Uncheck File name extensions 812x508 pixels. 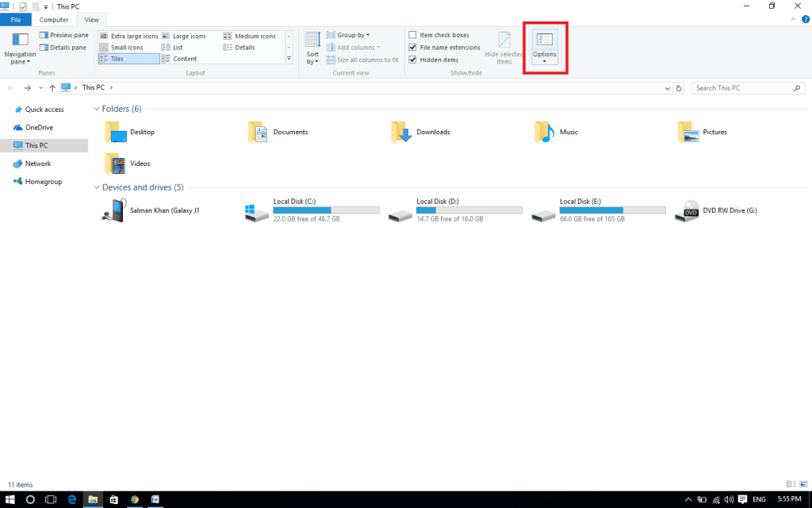point(412,48)
